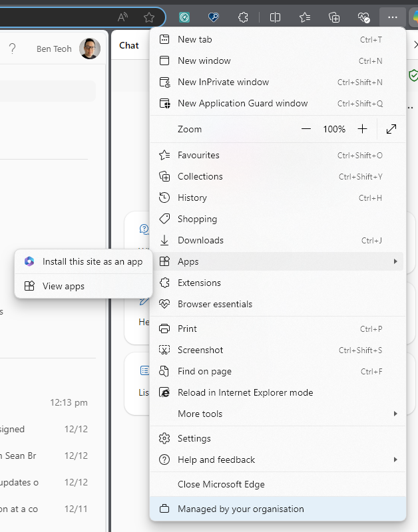Decrease zoom with the minus button
418x532 pixels.
[306, 129]
